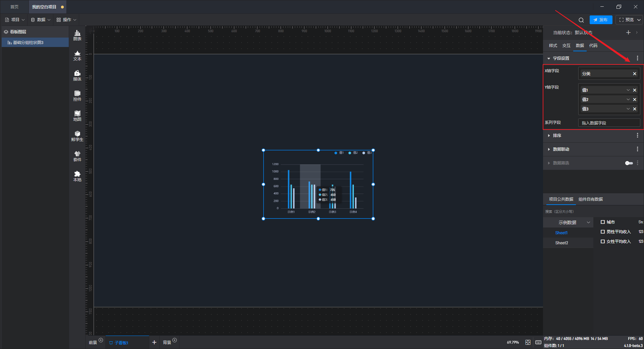
Task: Open the 本地 local components panel
Action: (77, 176)
